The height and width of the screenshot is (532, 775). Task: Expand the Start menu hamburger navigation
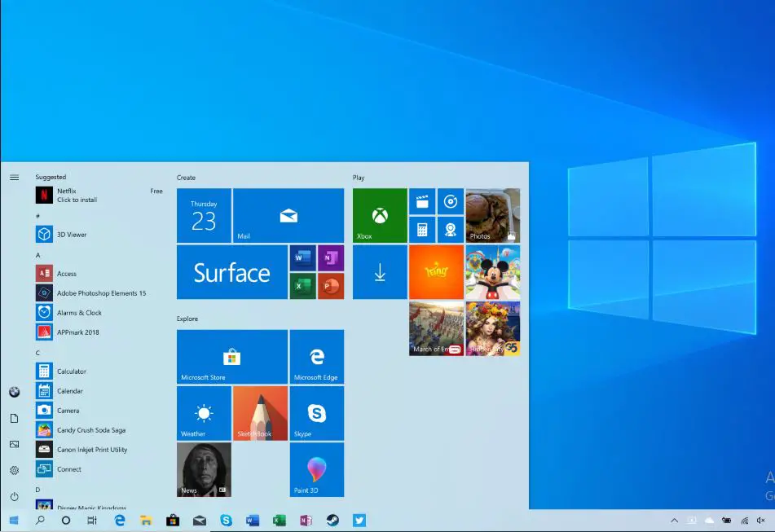15,178
